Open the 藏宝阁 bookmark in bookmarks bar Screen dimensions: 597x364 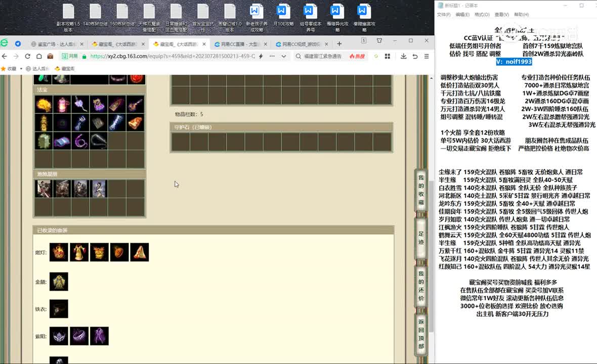pos(65,69)
